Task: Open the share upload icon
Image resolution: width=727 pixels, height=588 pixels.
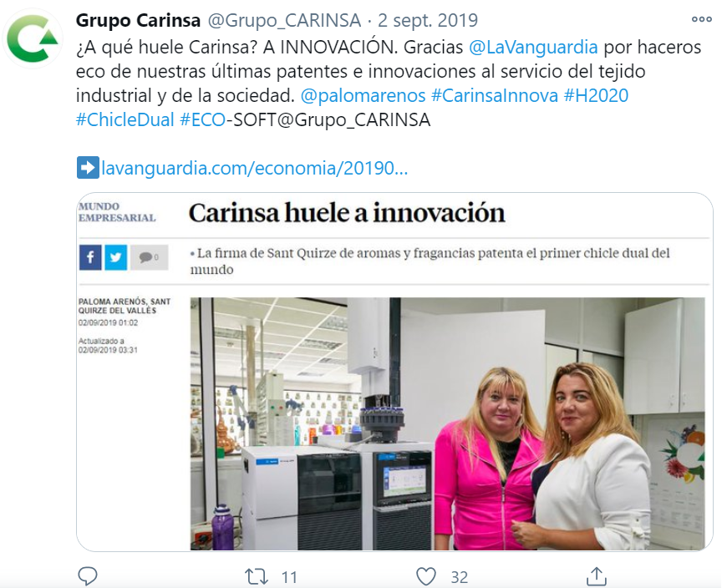Action: (597, 576)
